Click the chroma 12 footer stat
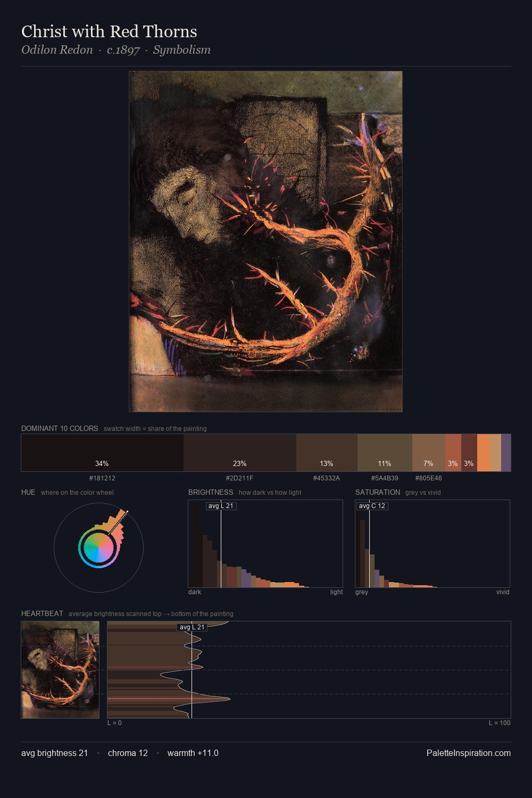 pyautogui.click(x=128, y=753)
